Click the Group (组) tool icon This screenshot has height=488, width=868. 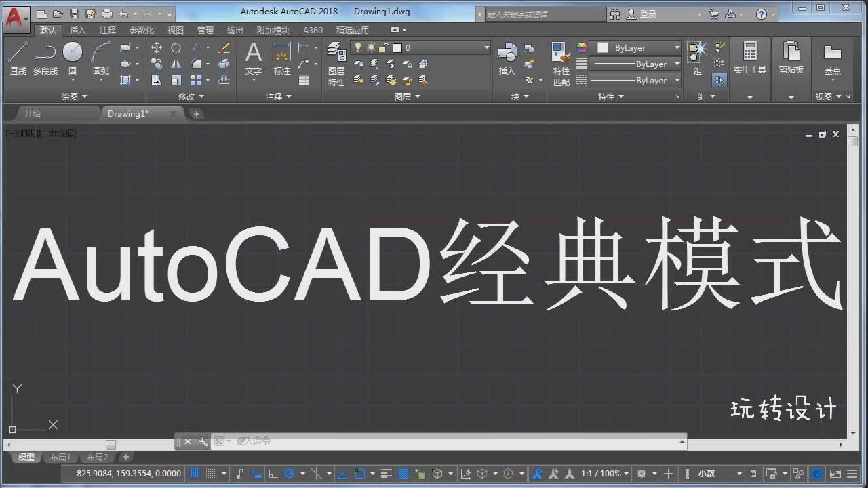tap(697, 58)
